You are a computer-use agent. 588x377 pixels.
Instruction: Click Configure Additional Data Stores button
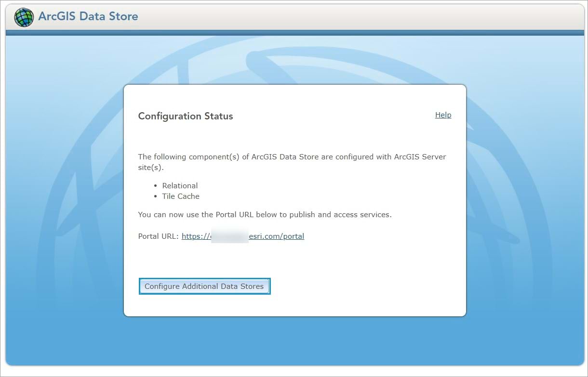click(204, 286)
